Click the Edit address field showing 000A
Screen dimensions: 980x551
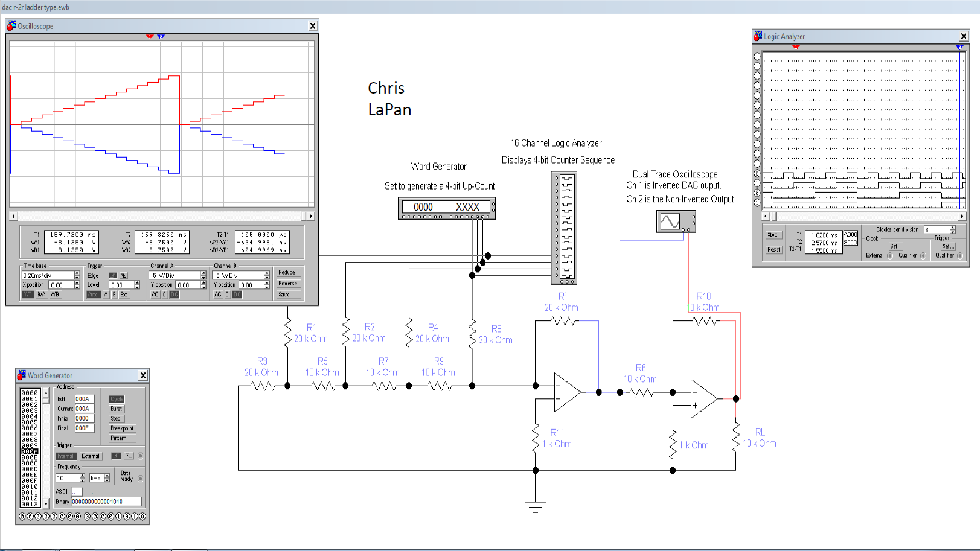(x=85, y=399)
